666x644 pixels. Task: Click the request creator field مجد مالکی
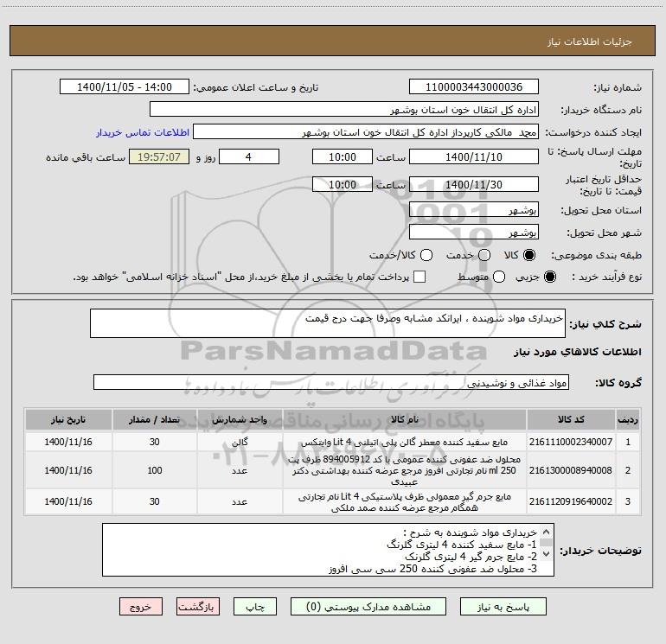[x=366, y=132]
